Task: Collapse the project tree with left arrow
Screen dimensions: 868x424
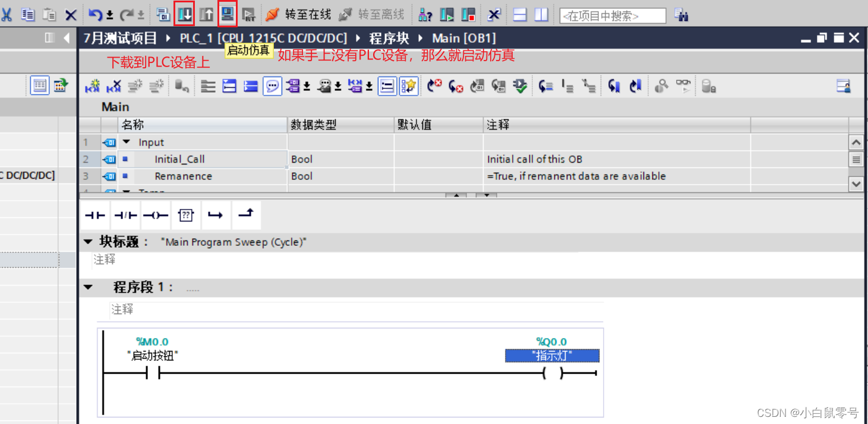Action: click(65, 39)
